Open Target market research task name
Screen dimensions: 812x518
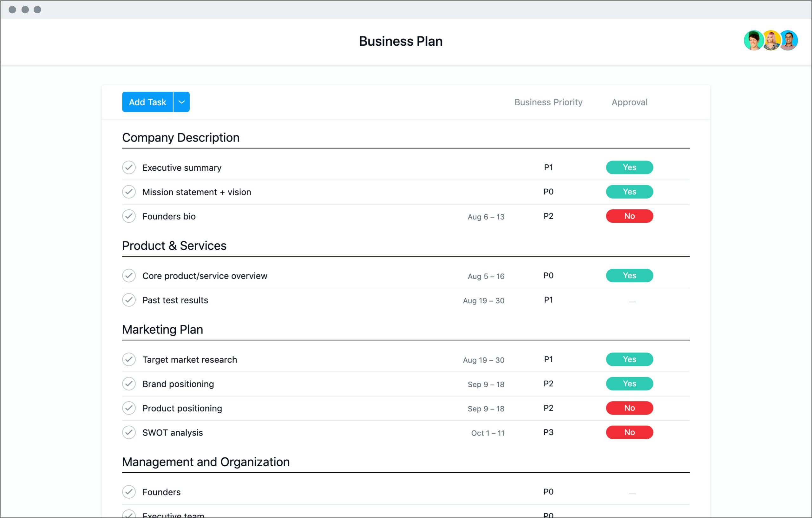(x=189, y=359)
